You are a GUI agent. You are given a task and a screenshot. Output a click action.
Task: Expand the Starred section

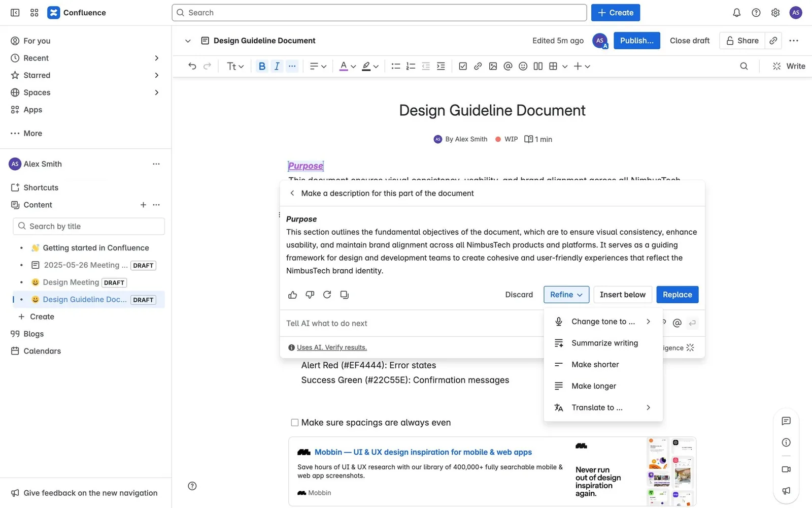coord(156,75)
